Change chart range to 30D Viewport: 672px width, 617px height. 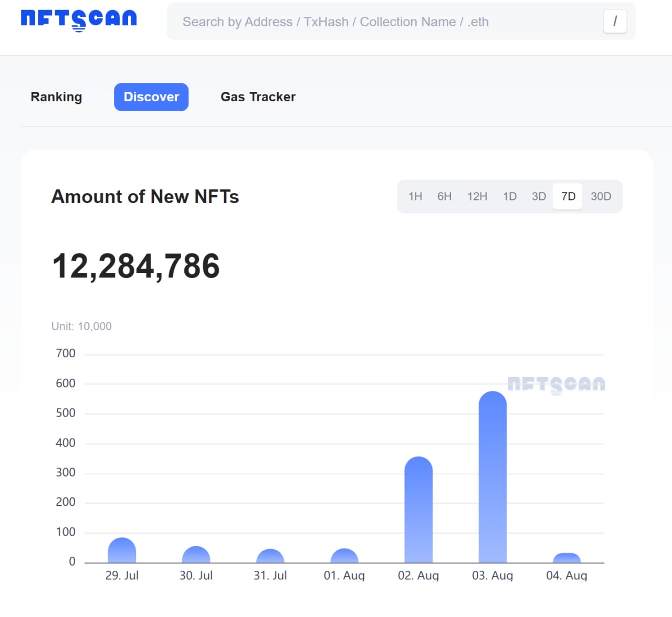[601, 196]
